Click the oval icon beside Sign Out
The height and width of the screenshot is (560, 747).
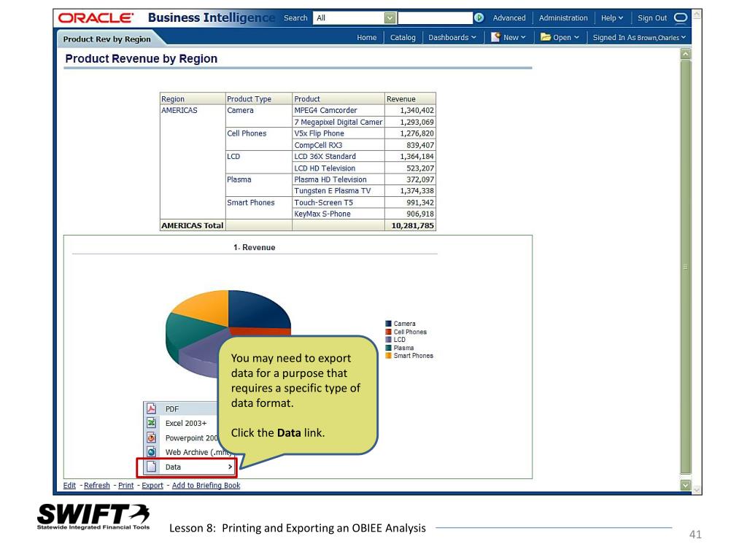coord(681,18)
